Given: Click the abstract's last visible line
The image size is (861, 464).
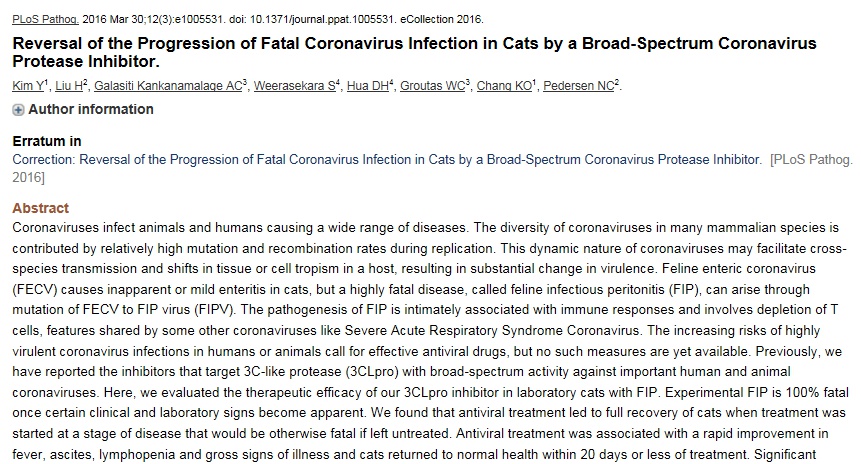Looking at the screenshot, I should coord(414,455).
